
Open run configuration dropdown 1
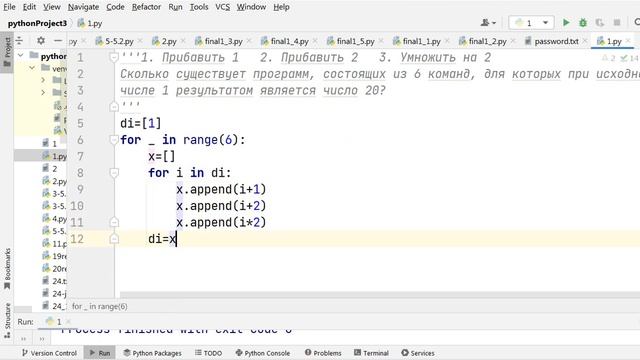[x=531, y=23]
